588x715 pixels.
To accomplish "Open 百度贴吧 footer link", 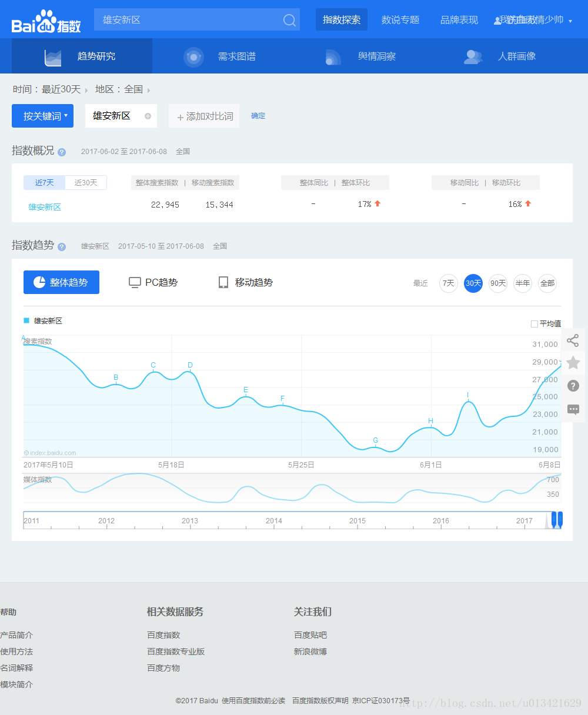I will coord(310,635).
